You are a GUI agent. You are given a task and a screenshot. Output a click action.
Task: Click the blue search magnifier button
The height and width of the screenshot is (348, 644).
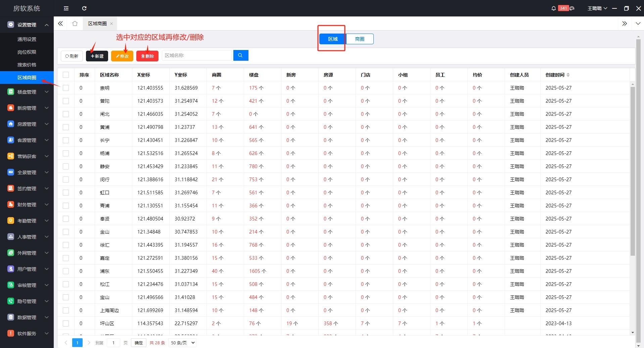click(x=241, y=55)
